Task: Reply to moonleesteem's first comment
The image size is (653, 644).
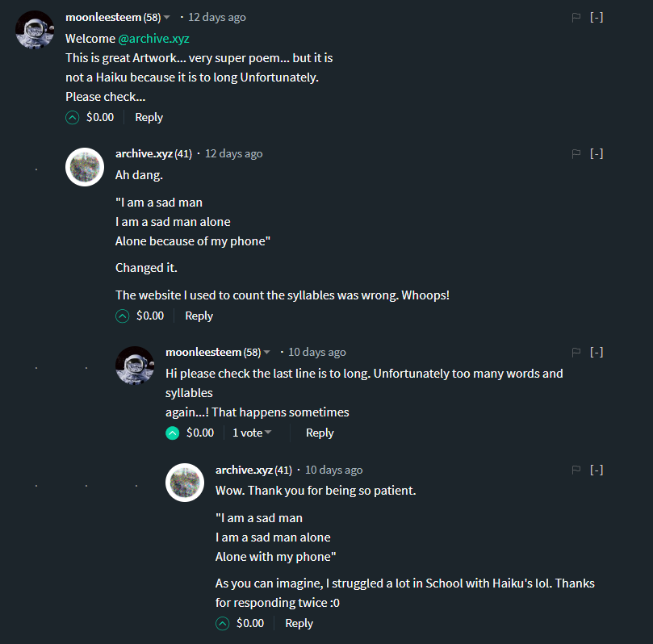Action: pyautogui.click(x=149, y=118)
